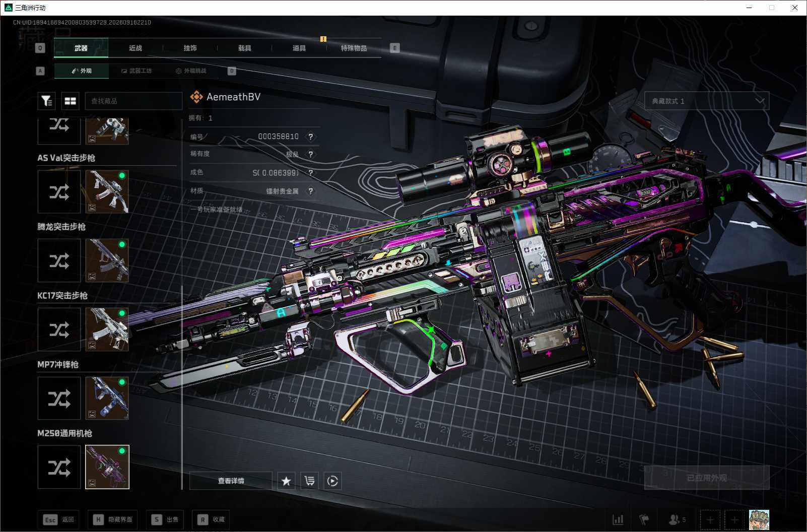Select the AS Val突击步枪 skin thumbnail
This screenshot has height=532, width=807.
pyautogui.click(x=107, y=191)
